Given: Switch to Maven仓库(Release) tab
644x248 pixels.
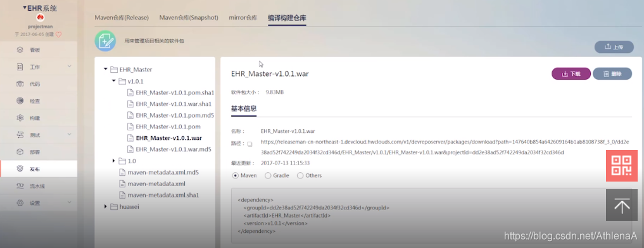Looking at the screenshot, I should tap(122, 18).
